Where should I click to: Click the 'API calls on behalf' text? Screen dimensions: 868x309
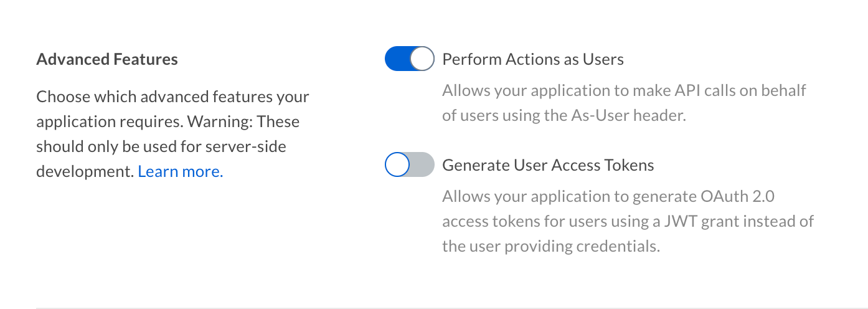pos(740,90)
